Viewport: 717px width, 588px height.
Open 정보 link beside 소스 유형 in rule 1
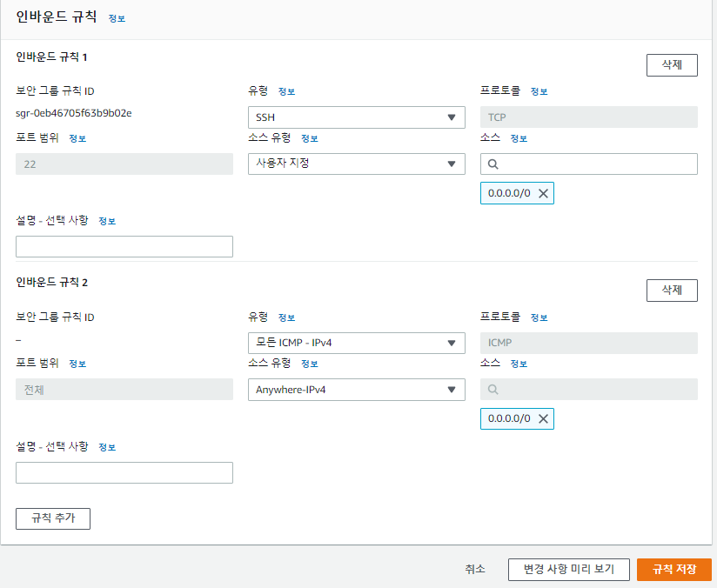310,138
